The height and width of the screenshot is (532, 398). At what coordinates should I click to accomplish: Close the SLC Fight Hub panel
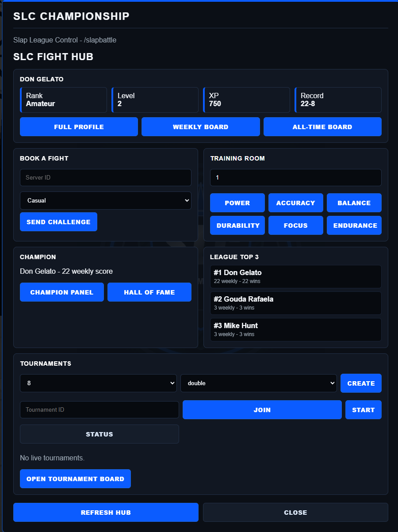[295, 513]
